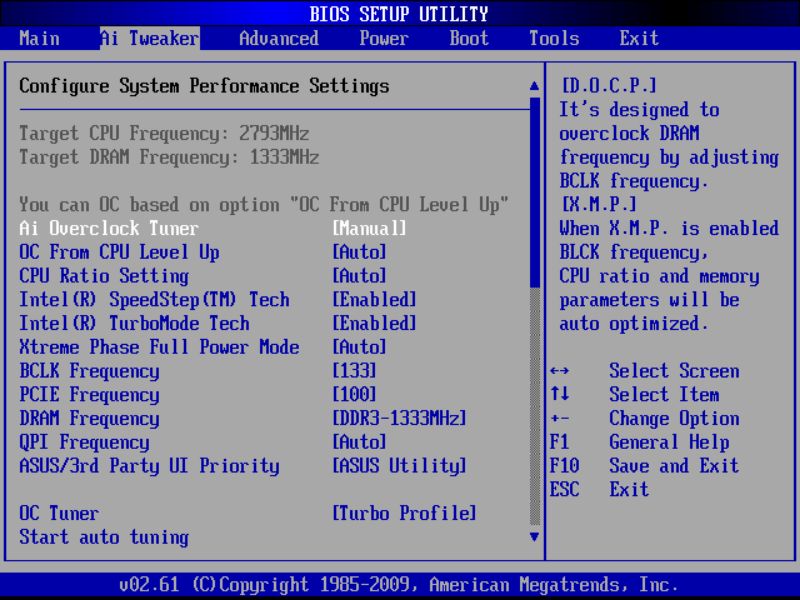Select Xtreme Phase Full Power Mode
Image resolution: width=800 pixels, height=600 pixels.
159,347
